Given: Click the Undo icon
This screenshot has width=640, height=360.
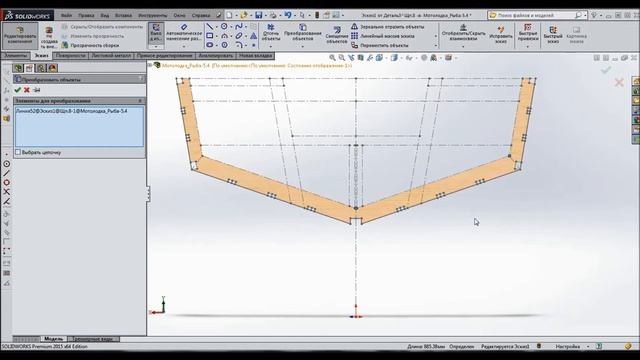Looking at the screenshot, I should pyautogui.click(x=288, y=15).
